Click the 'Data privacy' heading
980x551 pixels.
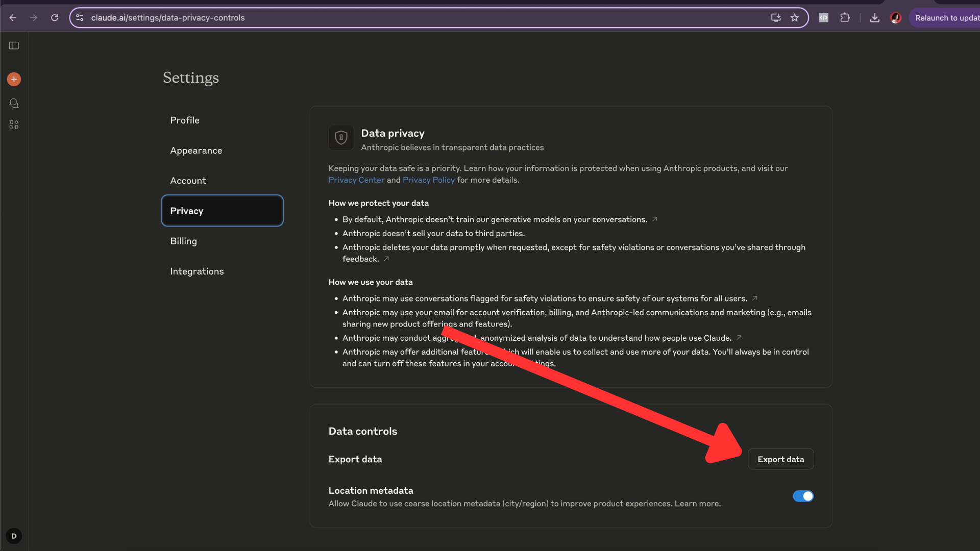coord(393,133)
